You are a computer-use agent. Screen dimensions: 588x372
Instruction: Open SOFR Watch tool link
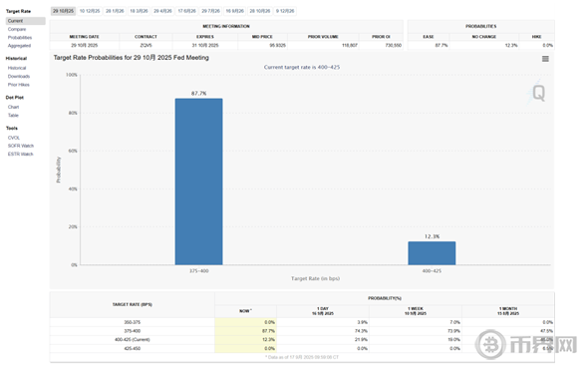coord(21,146)
